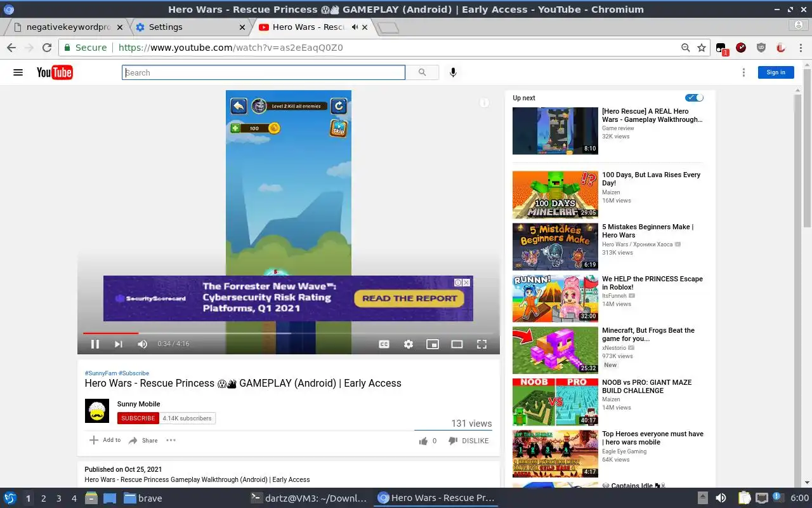Toggle the Autoplay switch
This screenshot has width=812, height=508.
(x=695, y=98)
